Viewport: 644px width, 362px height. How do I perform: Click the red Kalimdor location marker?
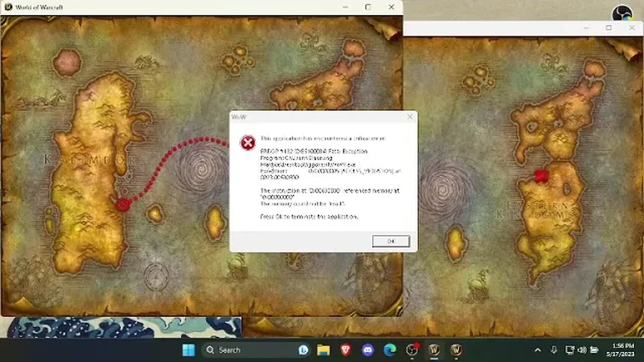(123, 205)
